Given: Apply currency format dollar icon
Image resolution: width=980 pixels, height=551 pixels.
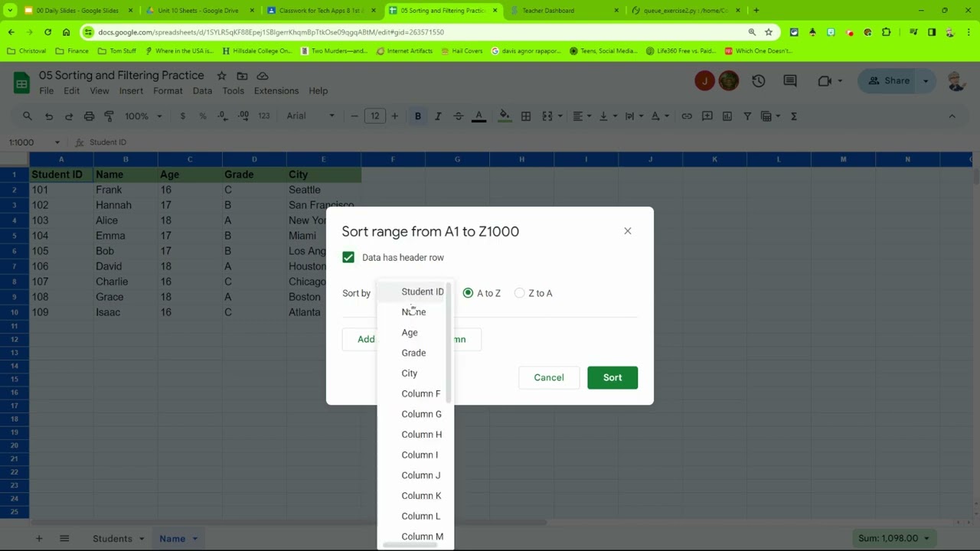Looking at the screenshot, I should (x=182, y=116).
